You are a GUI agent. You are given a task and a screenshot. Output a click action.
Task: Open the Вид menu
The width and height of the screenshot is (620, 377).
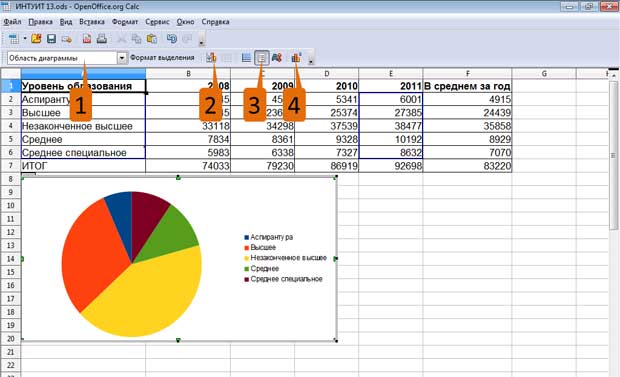66,22
